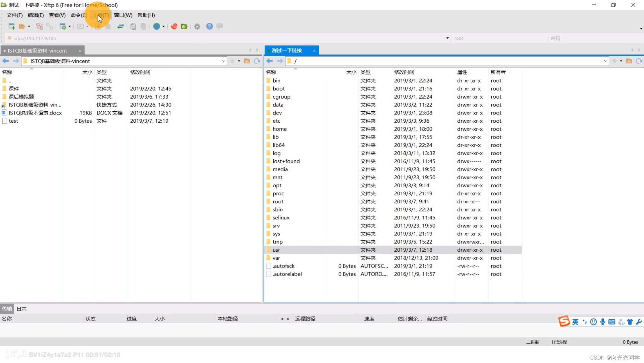Image resolution: width=644 pixels, height=363 pixels.
Task: Expand the local path dropdown
Action: coord(223,61)
